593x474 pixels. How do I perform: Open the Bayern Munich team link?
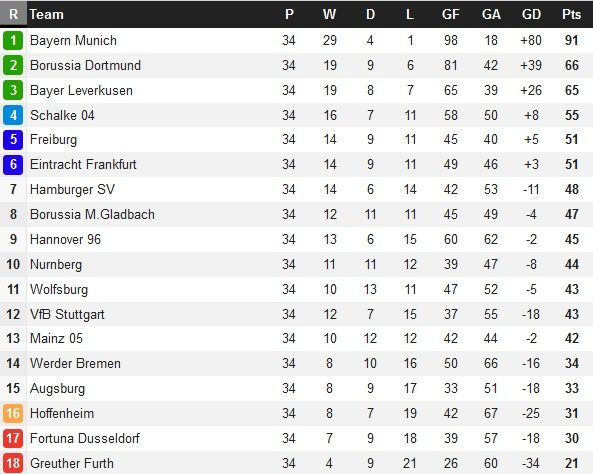coord(73,40)
